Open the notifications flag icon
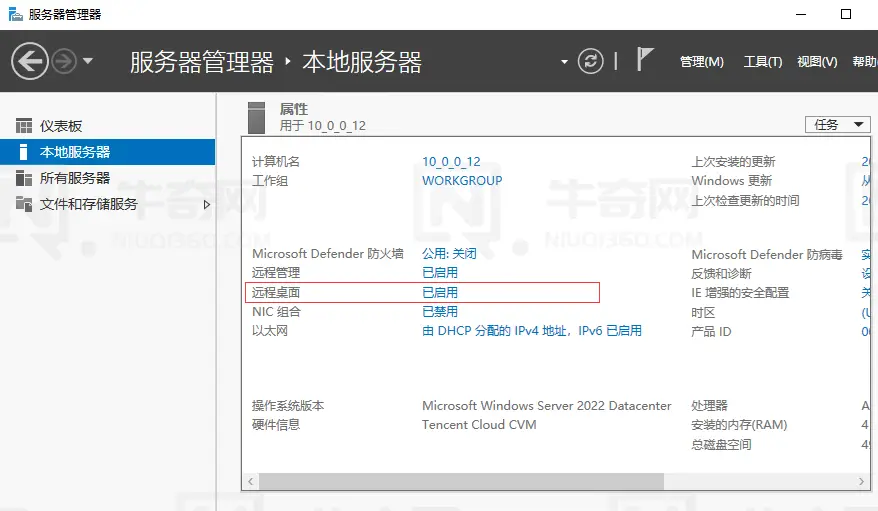This screenshot has height=511, width=878. [x=645, y=59]
